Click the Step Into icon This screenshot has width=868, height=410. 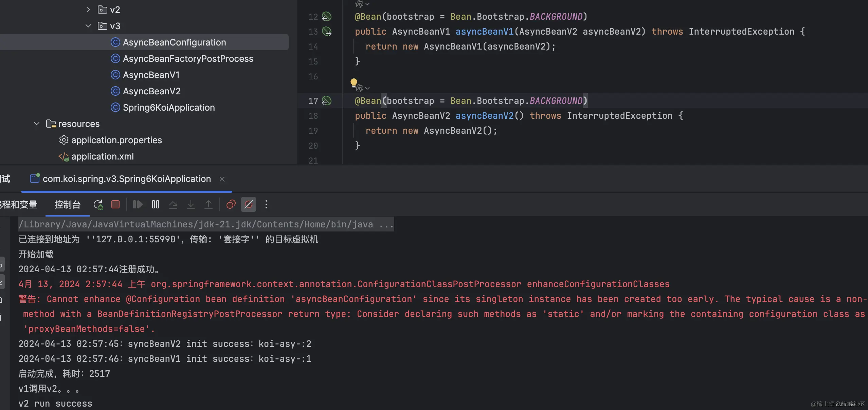191,204
